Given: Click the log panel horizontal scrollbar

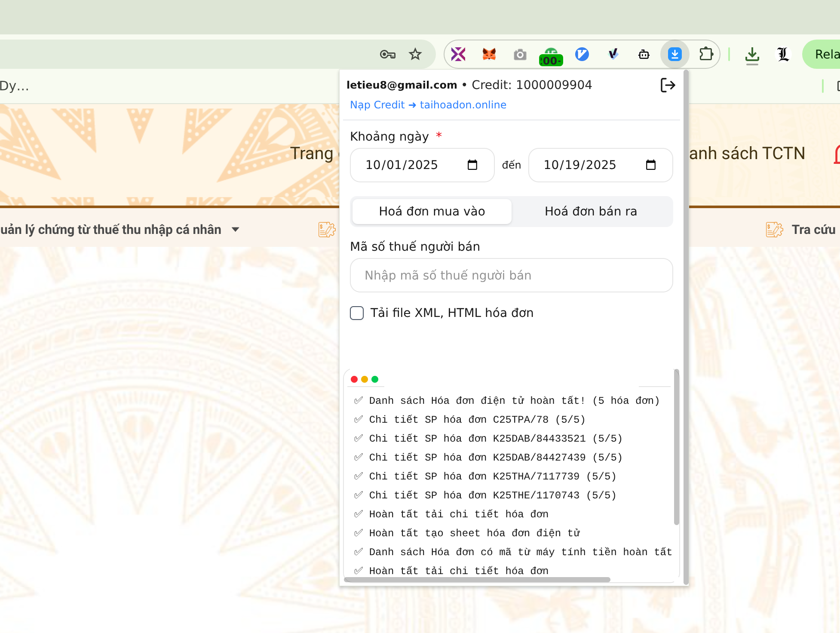Looking at the screenshot, I should point(477,580).
